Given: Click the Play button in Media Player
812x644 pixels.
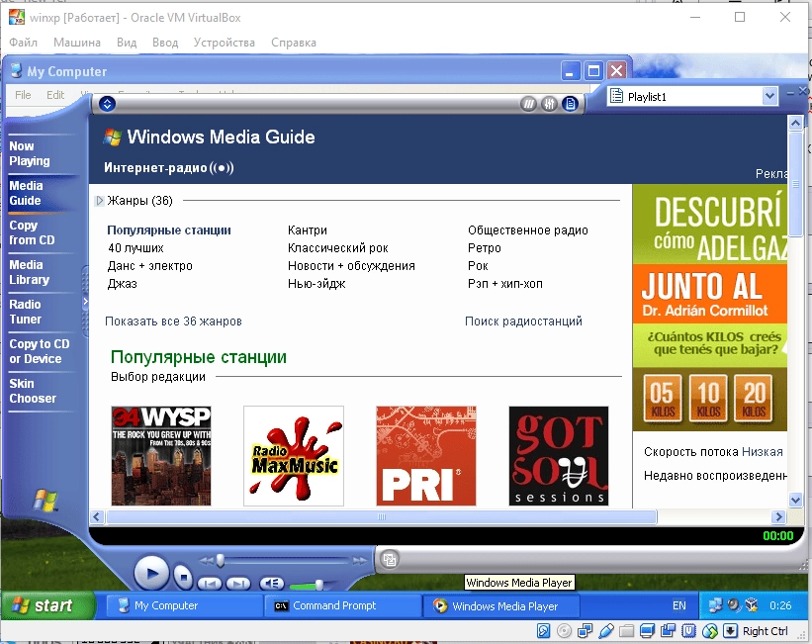Looking at the screenshot, I should 151,574.
